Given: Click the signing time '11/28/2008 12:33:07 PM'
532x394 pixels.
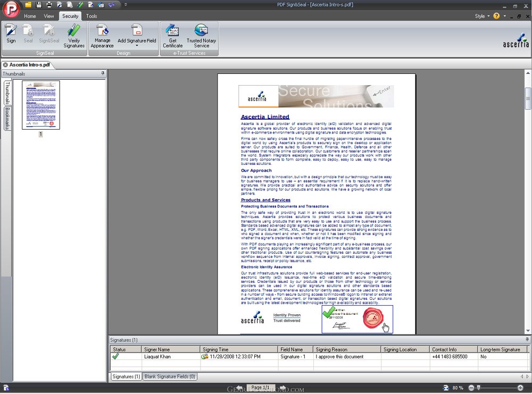Looking at the screenshot, I should pyautogui.click(x=235, y=357).
